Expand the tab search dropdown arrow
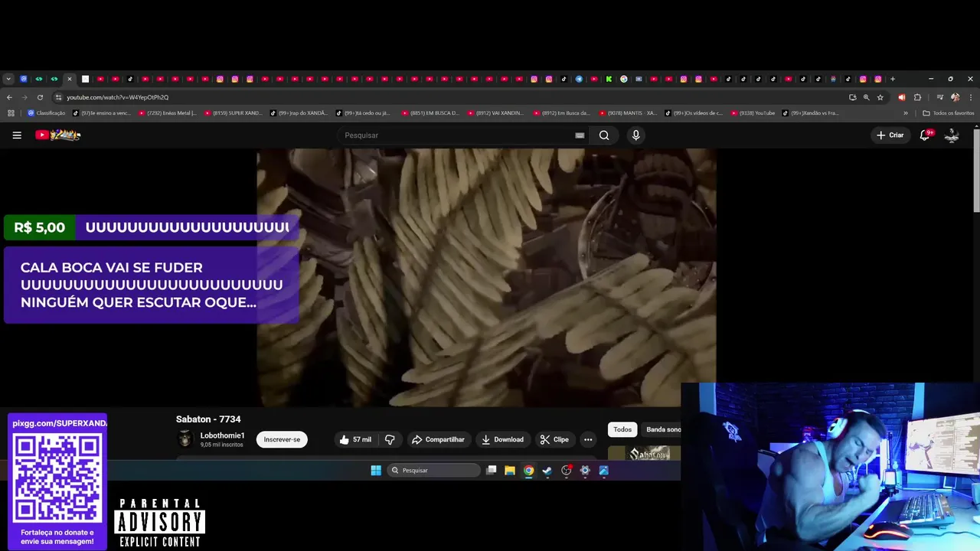 click(8, 79)
